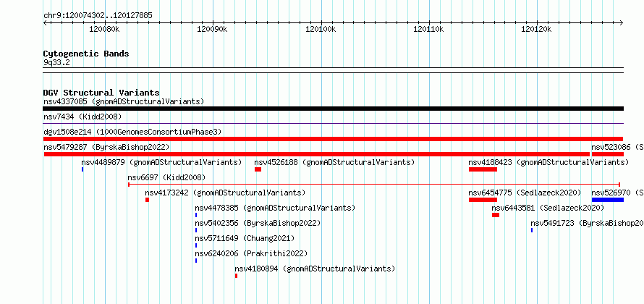The height and width of the screenshot is (304, 644).
Task: Click the 120120k ruler position label
Action: click(x=536, y=30)
